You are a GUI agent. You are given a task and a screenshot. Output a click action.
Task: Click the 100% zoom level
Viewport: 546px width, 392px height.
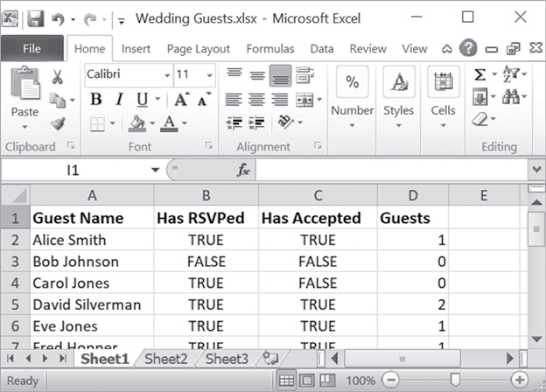(x=360, y=381)
